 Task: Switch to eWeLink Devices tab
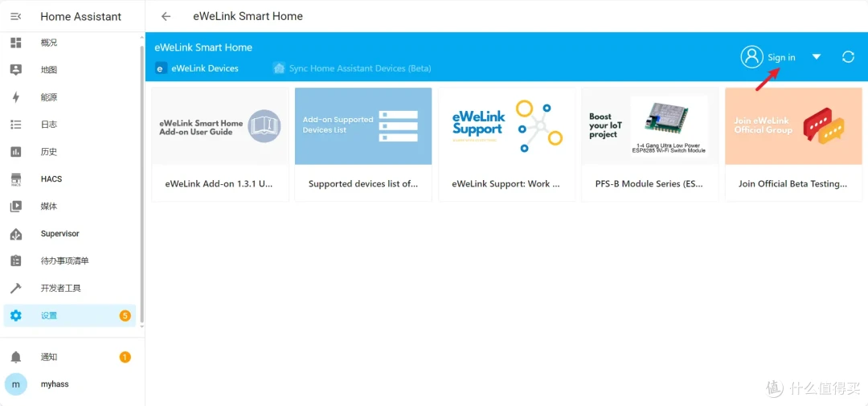point(197,68)
